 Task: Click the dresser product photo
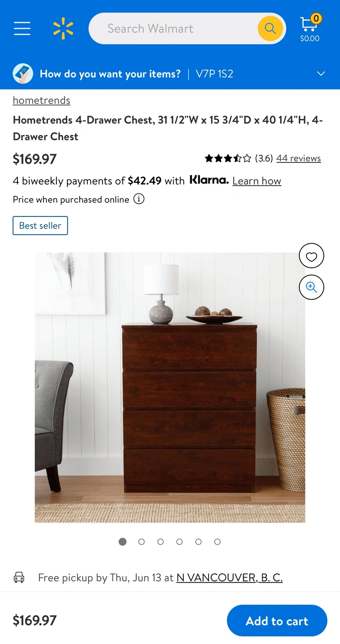[170, 388]
